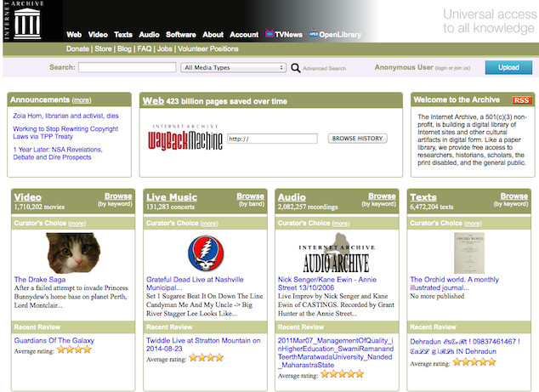Open Announcements (more) link
This screenshot has height=392, width=539.
point(82,100)
